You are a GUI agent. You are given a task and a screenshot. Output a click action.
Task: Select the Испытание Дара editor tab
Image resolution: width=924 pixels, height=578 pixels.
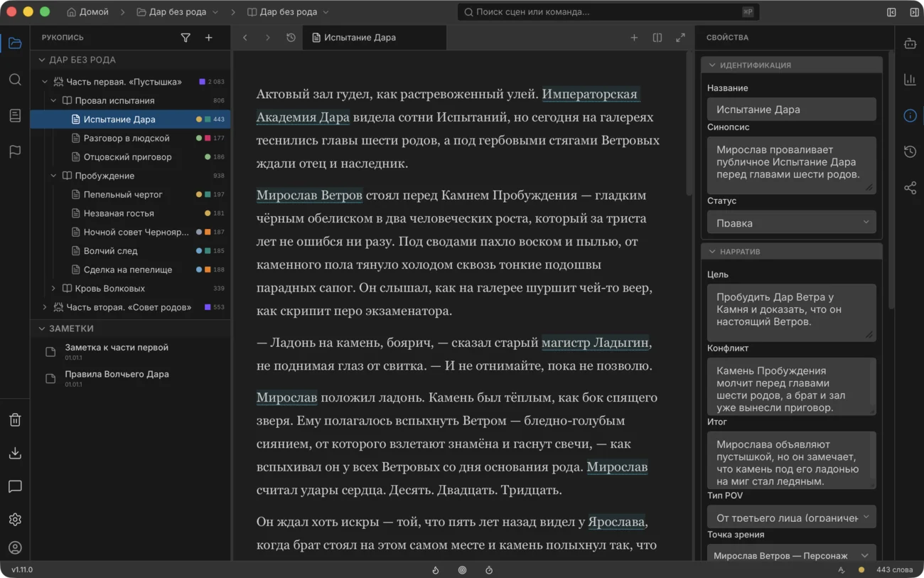pos(375,38)
